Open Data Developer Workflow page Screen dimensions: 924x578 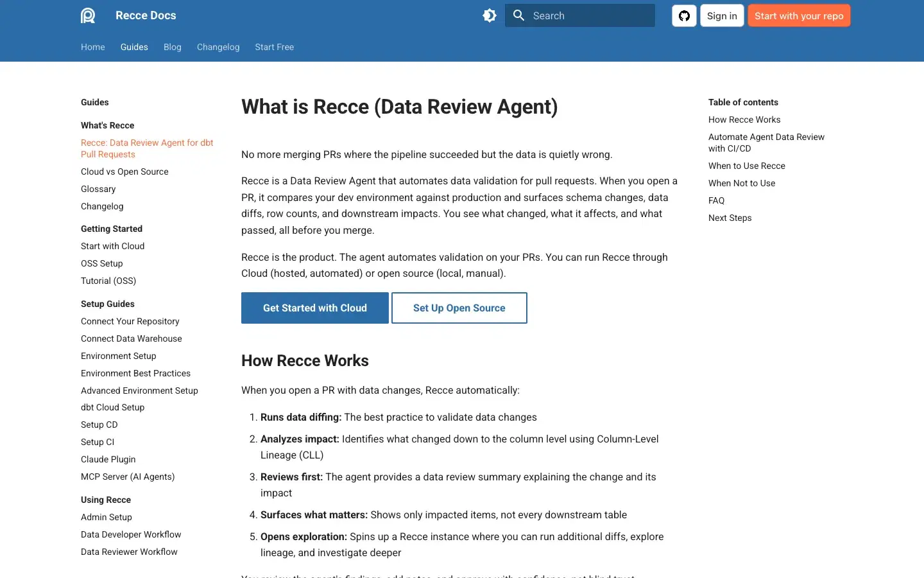(131, 534)
